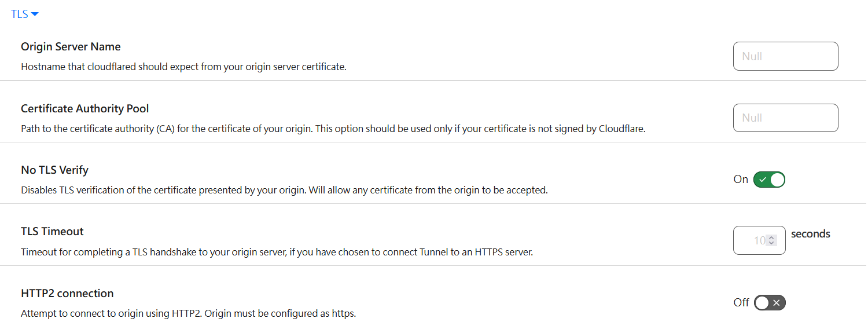Select the Origin Server Name heading
868x333 pixels.
[x=71, y=47]
